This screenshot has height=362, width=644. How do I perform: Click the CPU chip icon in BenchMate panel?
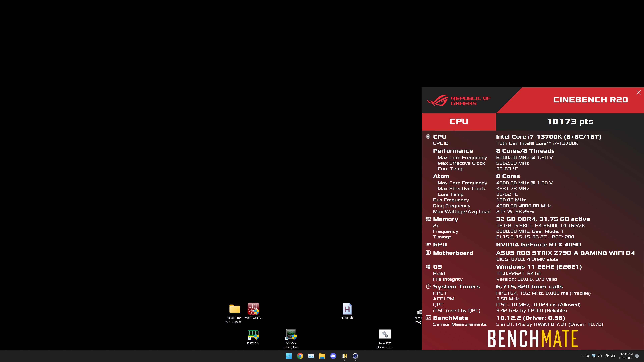(x=428, y=137)
